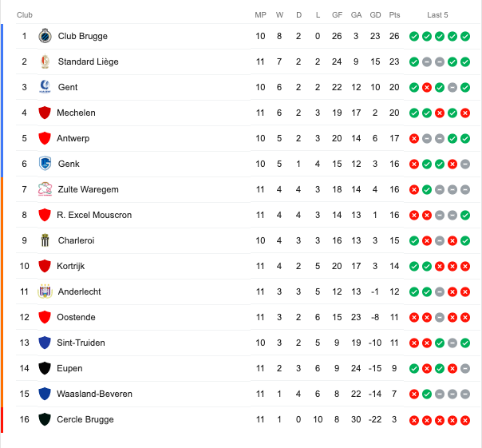Screen dimensions: 482x448
Task: Click Cercle Brugge's latest loss indicator
Action: click(465, 420)
